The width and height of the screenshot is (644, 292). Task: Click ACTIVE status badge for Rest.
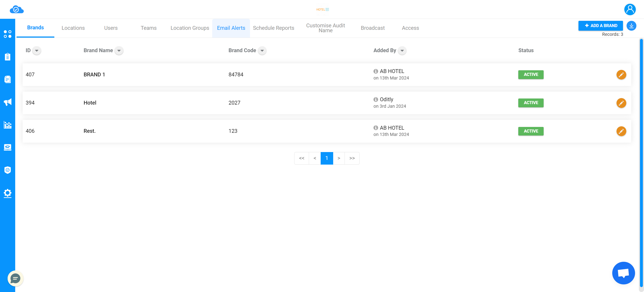pos(531,131)
